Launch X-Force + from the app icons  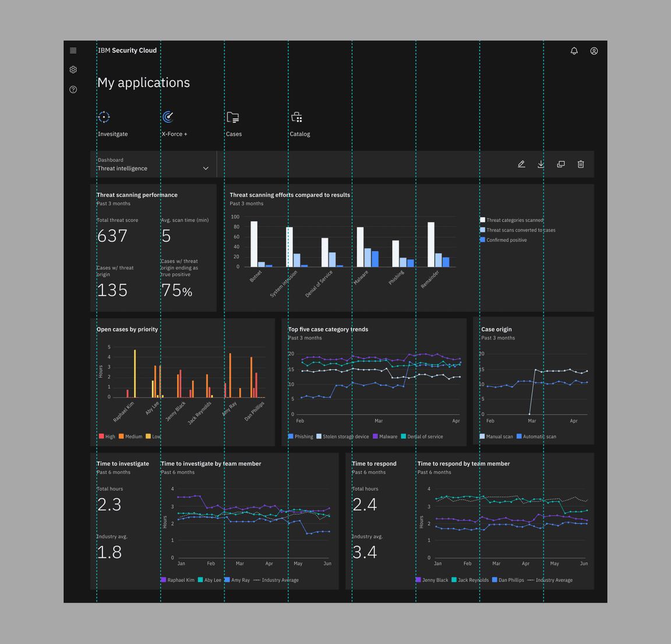click(x=168, y=117)
